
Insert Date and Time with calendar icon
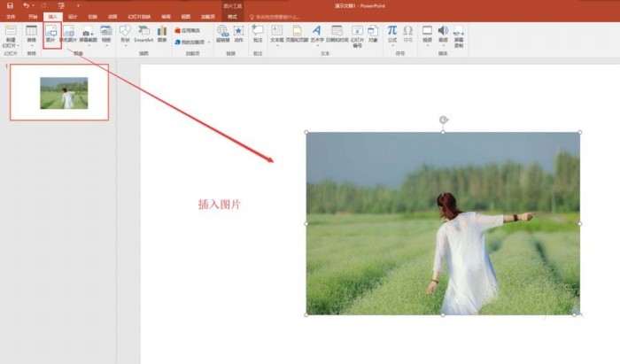[337, 34]
